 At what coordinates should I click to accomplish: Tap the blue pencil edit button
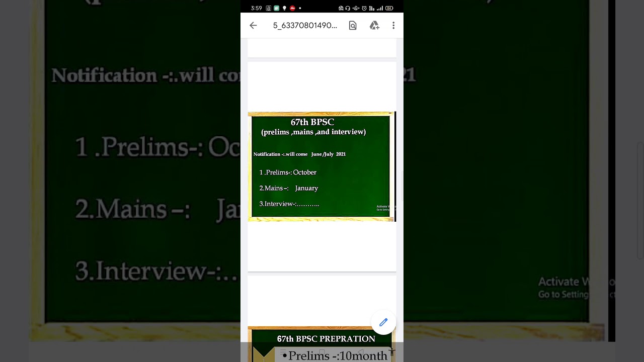pyautogui.click(x=383, y=322)
